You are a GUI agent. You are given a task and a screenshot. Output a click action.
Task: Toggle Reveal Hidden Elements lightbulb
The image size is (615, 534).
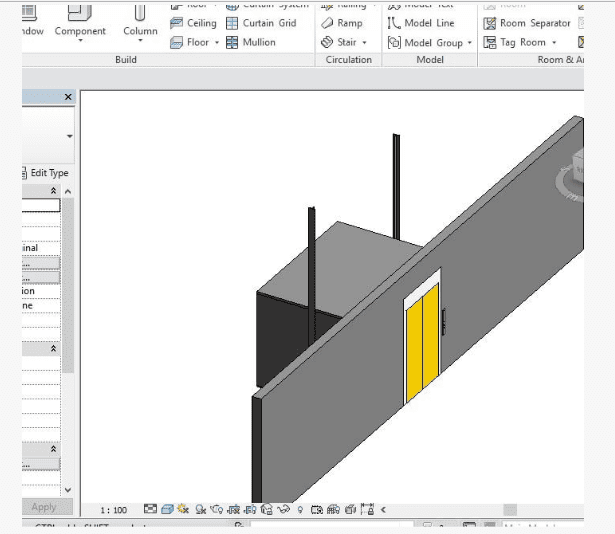(300, 510)
